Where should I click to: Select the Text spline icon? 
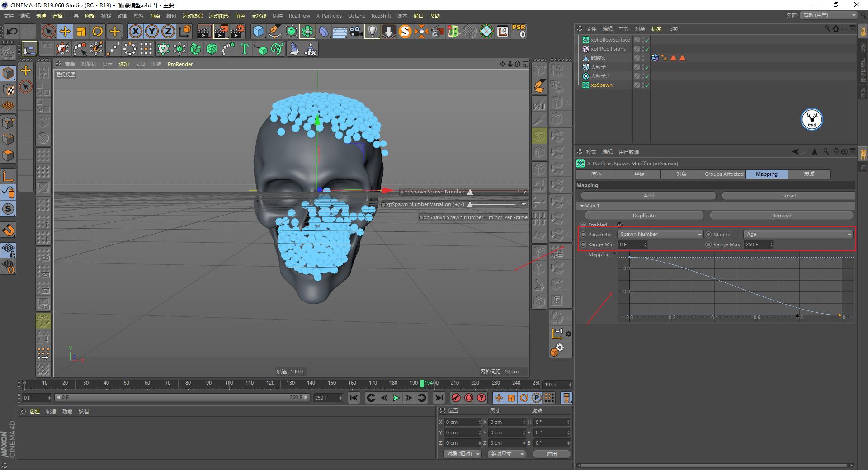pos(245,49)
